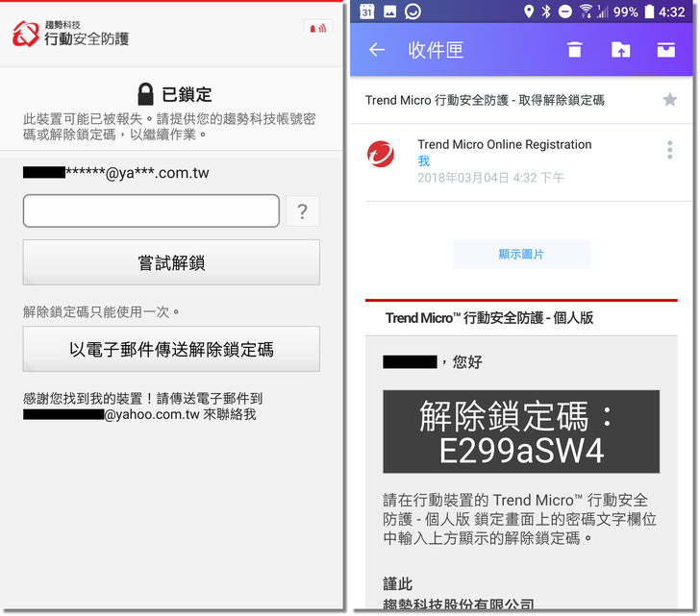Tap sender name Trend Micro Online Registration
700x616 pixels.
click(x=505, y=144)
